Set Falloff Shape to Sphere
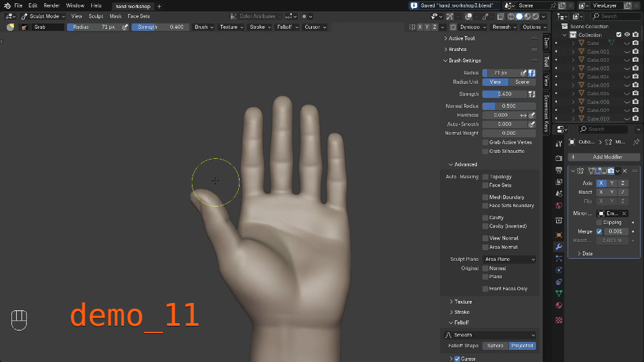644x362 pixels. pyautogui.click(x=495, y=346)
